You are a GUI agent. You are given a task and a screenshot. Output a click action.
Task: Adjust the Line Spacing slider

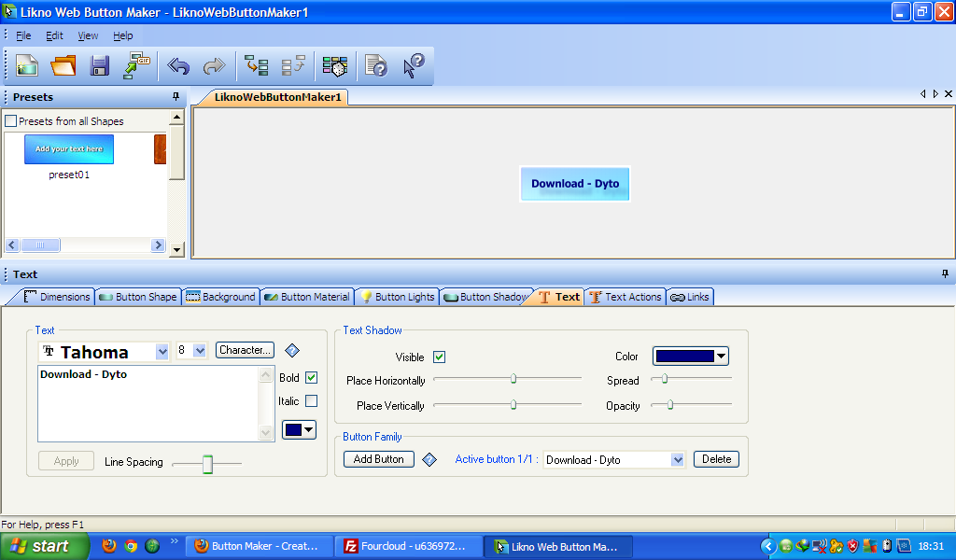click(x=207, y=463)
